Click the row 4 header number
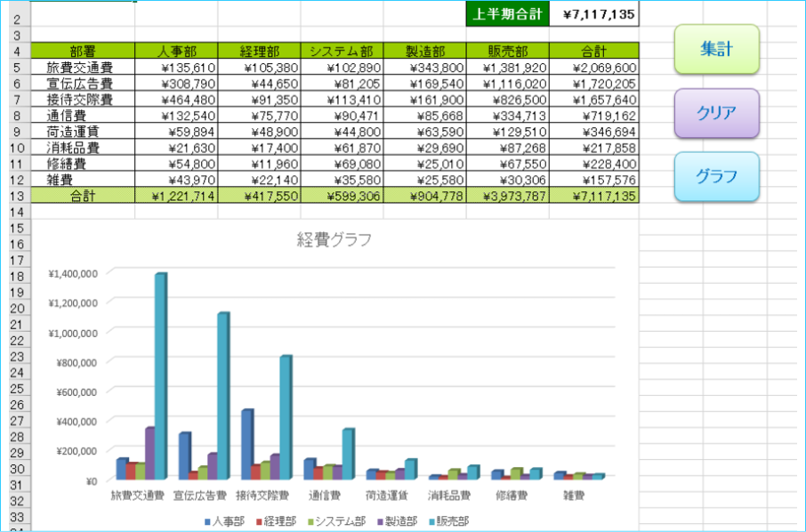806x532 pixels. point(15,51)
